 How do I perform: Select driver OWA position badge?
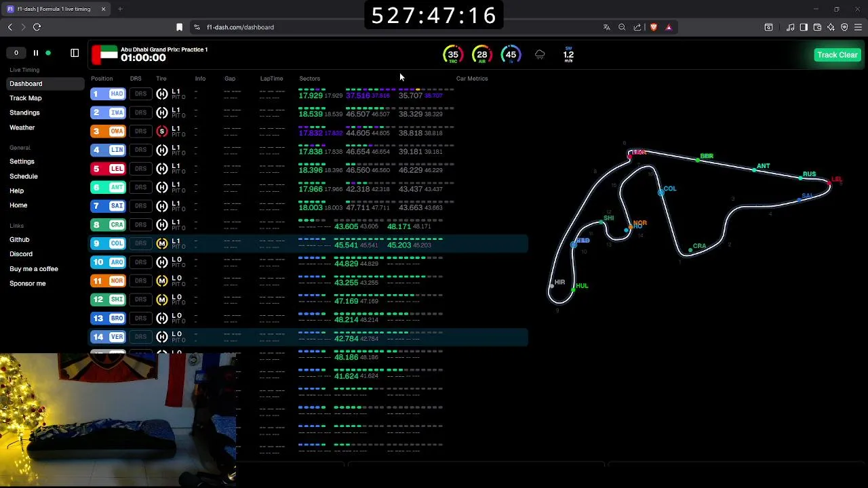[x=108, y=131]
